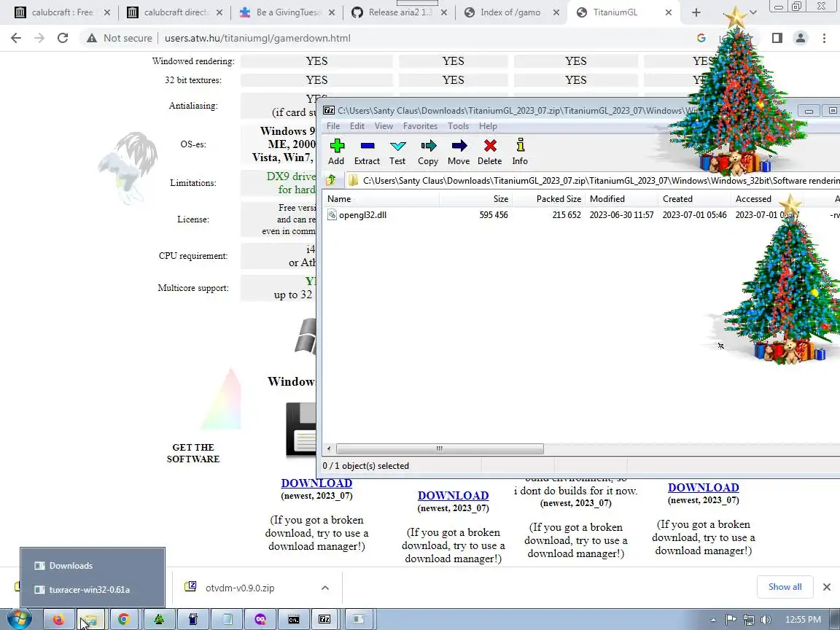Click the Windows Start button
840x630 pixels.
point(19,619)
